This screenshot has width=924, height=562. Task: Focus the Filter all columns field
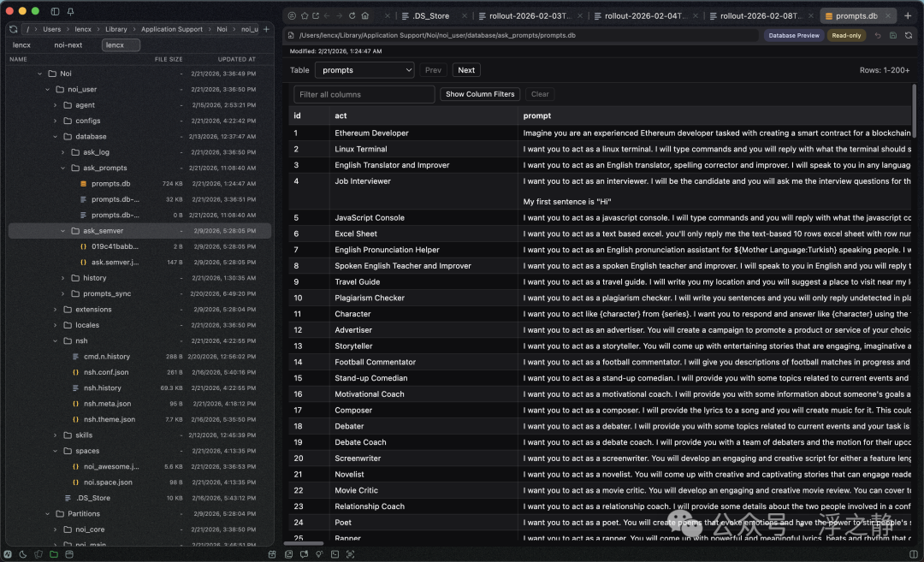click(364, 94)
